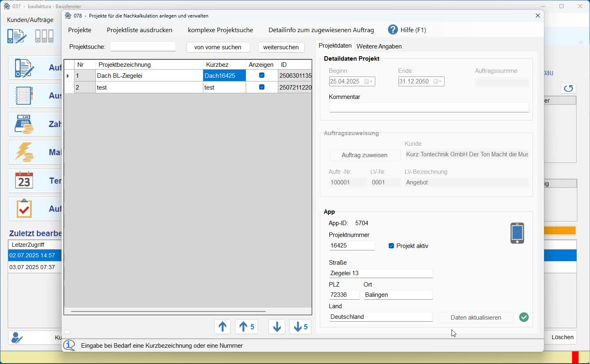
Task: Open the Projekte menu
Action: pos(80,30)
